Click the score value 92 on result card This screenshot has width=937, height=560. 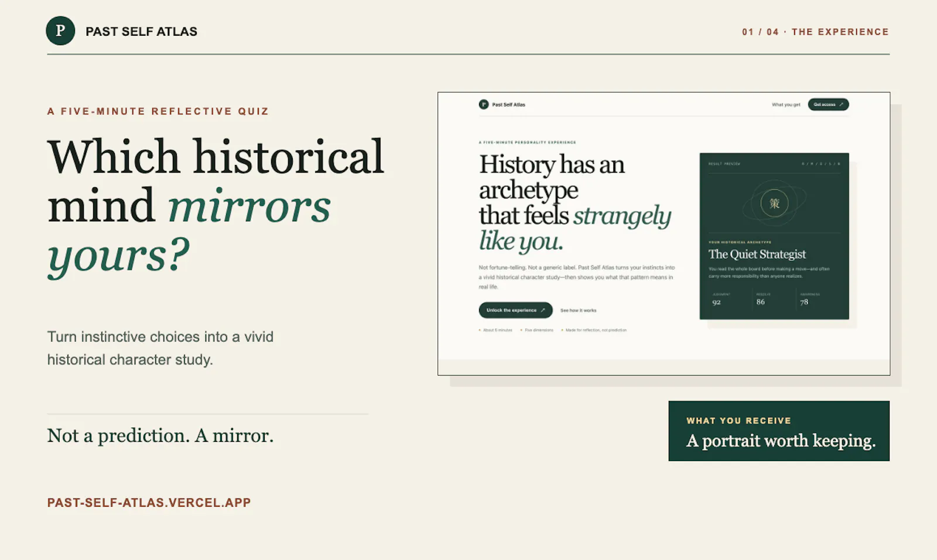pyautogui.click(x=716, y=303)
